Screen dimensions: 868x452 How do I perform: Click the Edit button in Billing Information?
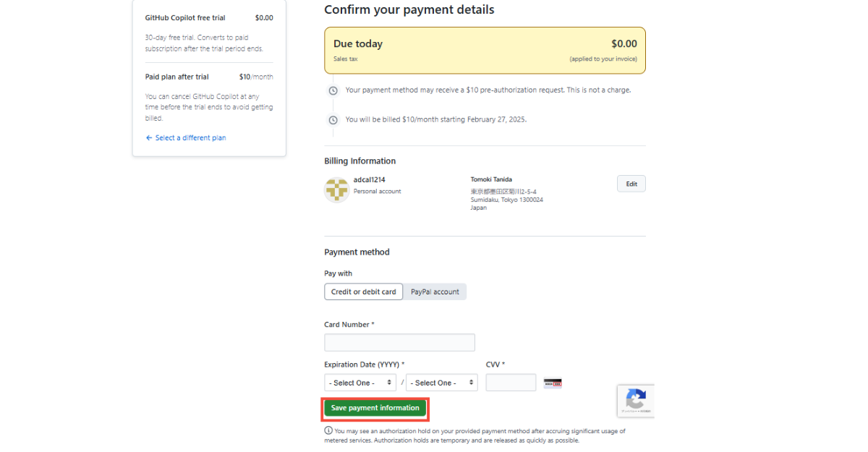[631, 183]
